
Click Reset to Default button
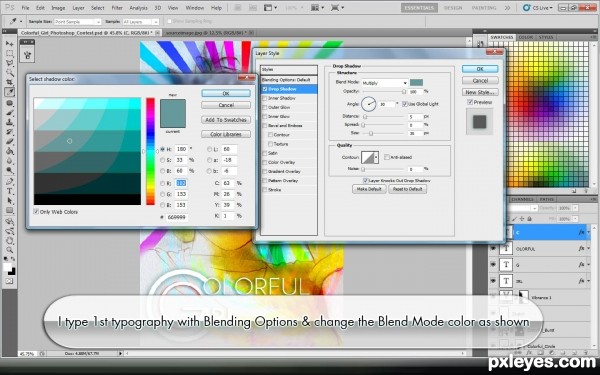click(x=408, y=189)
